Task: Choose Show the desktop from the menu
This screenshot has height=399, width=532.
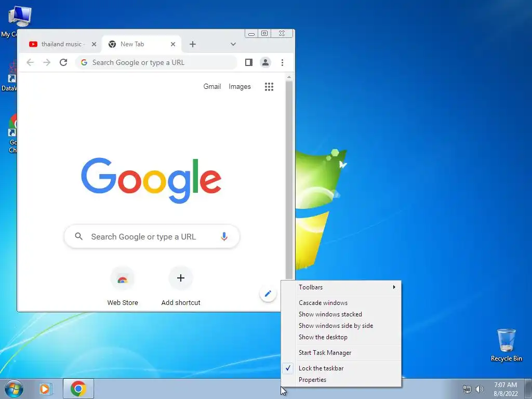Action: pos(341,337)
